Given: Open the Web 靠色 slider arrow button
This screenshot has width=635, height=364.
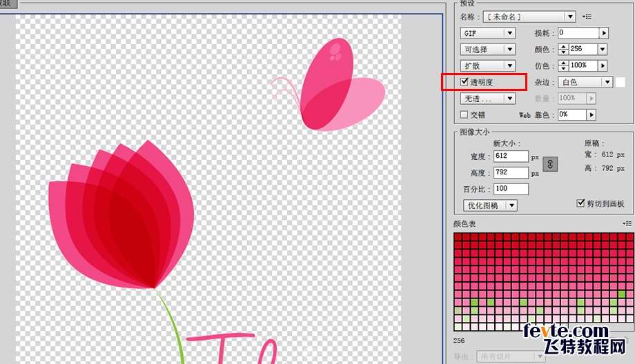Looking at the screenshot, I should [x=592, y=115].
